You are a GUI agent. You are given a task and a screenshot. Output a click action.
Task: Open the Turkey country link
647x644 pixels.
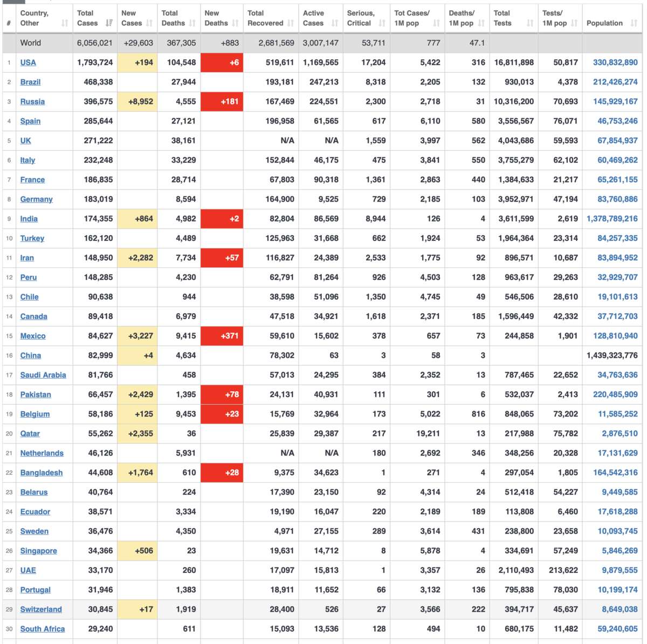[x=32, y=238]
